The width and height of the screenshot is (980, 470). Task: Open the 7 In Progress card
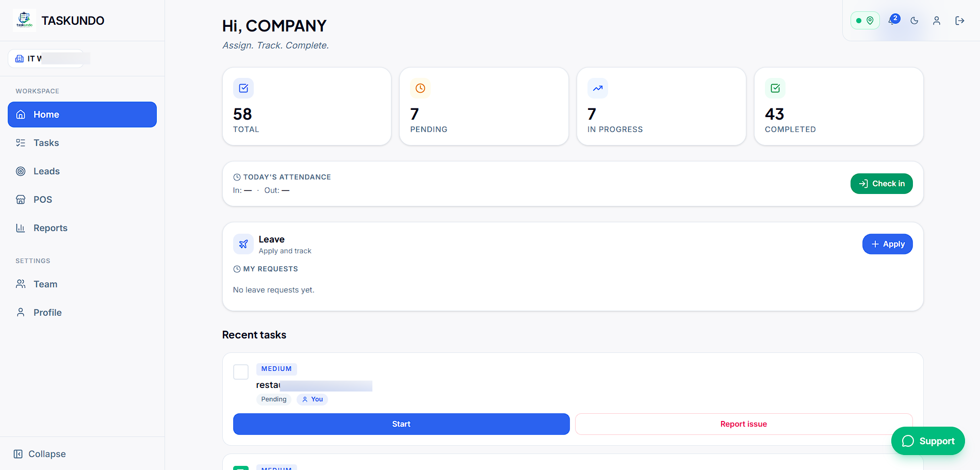661,106
